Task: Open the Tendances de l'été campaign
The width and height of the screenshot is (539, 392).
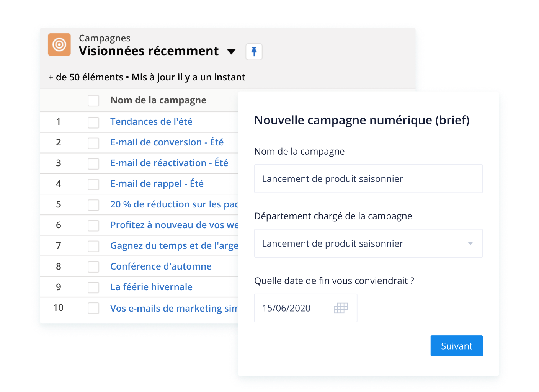Action: [x=151, y=122]
